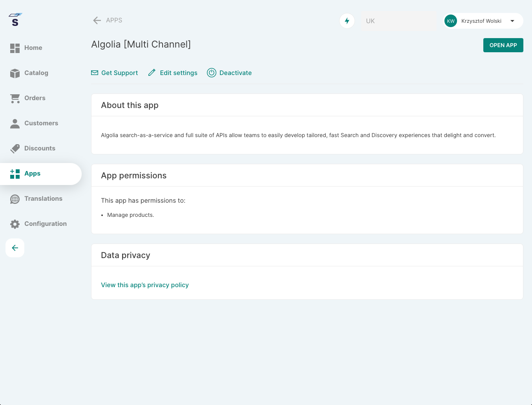Screen dimensions: 532x405
Task: Click This app has permissions to: text
Action: point(143,200)
